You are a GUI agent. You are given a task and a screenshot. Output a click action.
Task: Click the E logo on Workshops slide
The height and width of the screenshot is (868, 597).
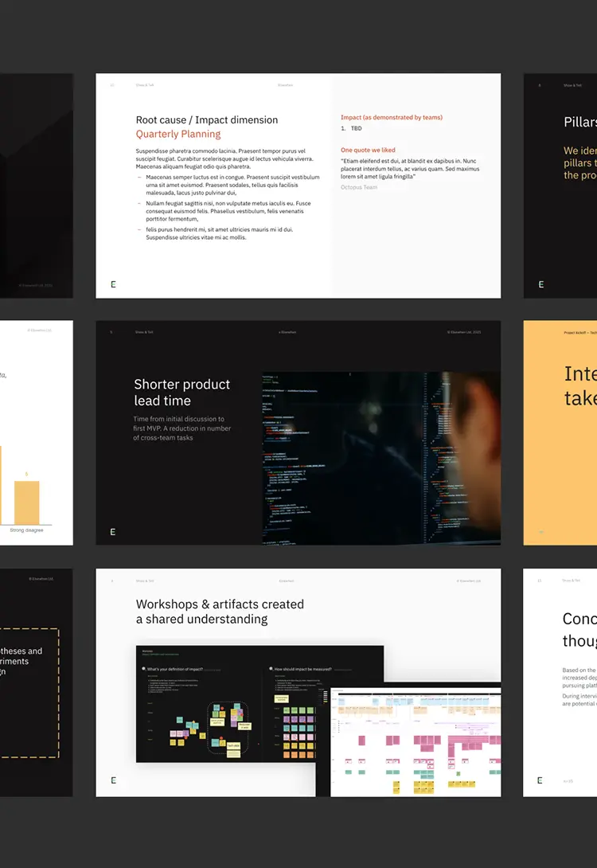tap(113, 780)
